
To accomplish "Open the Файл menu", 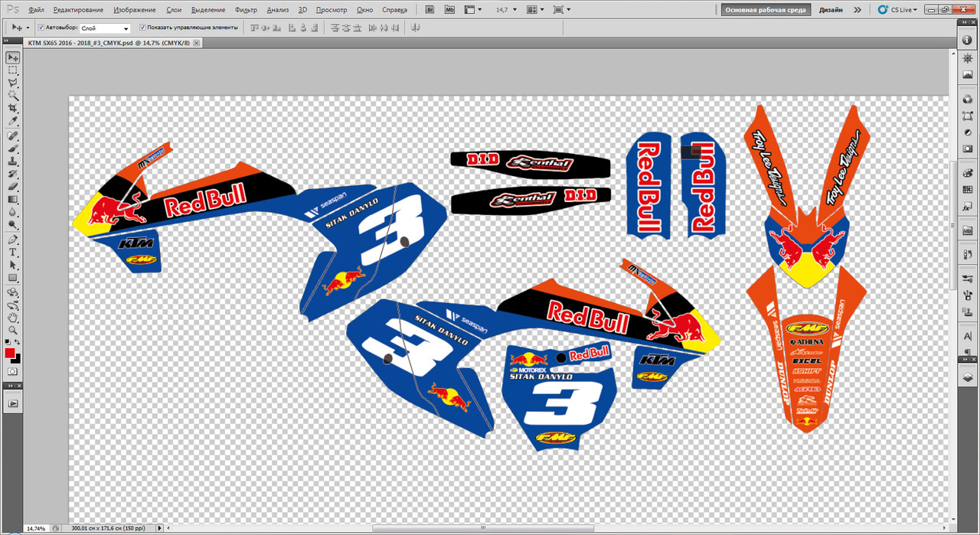I will pos(35,10).
